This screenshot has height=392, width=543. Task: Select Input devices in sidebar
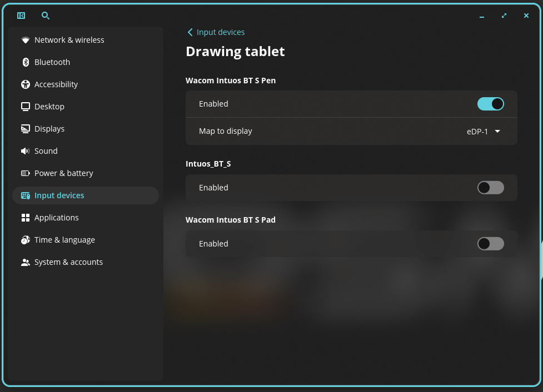(x=86, y=195)
